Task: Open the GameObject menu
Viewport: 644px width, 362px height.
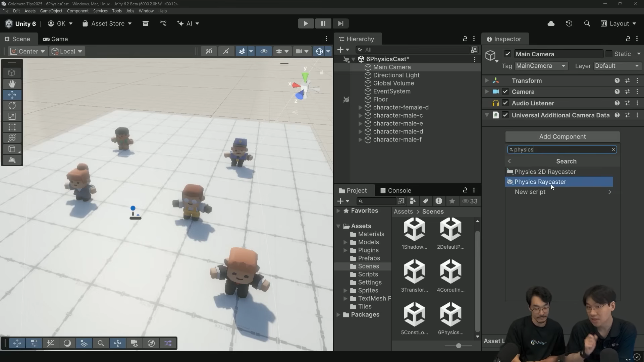Action: [x=51, y=11]
